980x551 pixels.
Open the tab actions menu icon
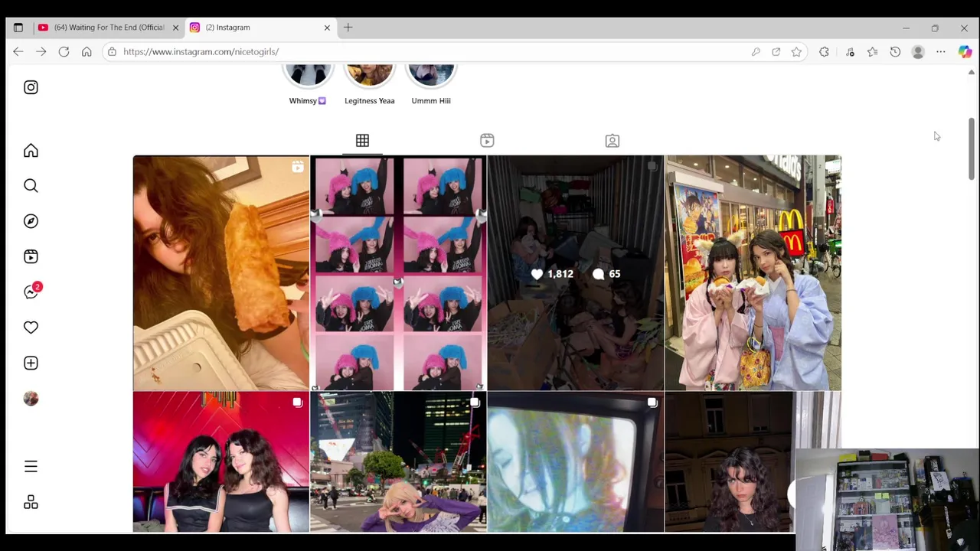point(18,28)
